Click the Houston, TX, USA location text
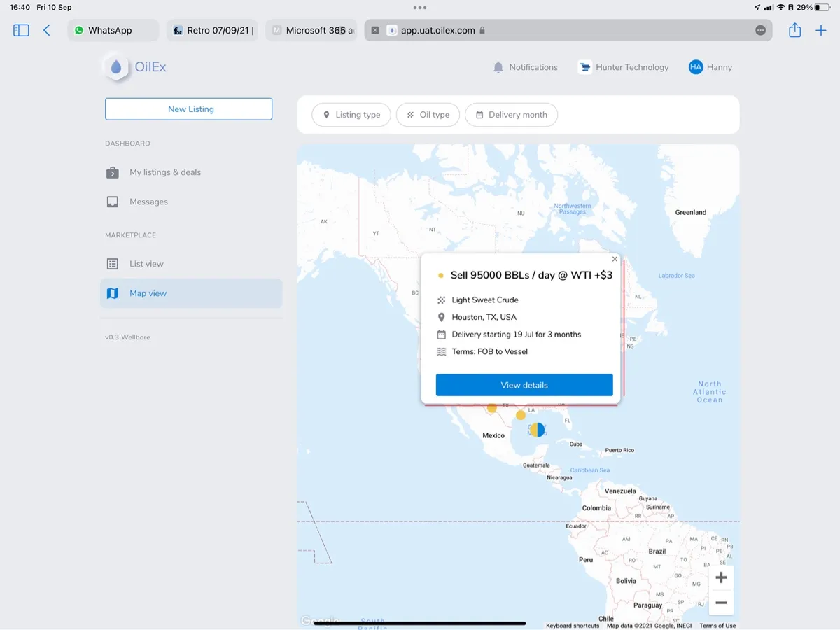The width and height of the screenshot is (840, 630). [x=484, y=317]
